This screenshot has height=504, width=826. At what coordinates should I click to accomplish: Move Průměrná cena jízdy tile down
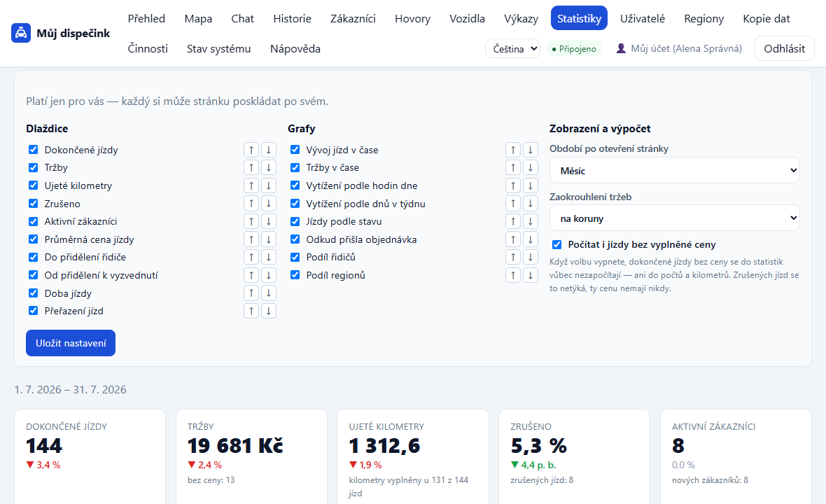(269, 239)
